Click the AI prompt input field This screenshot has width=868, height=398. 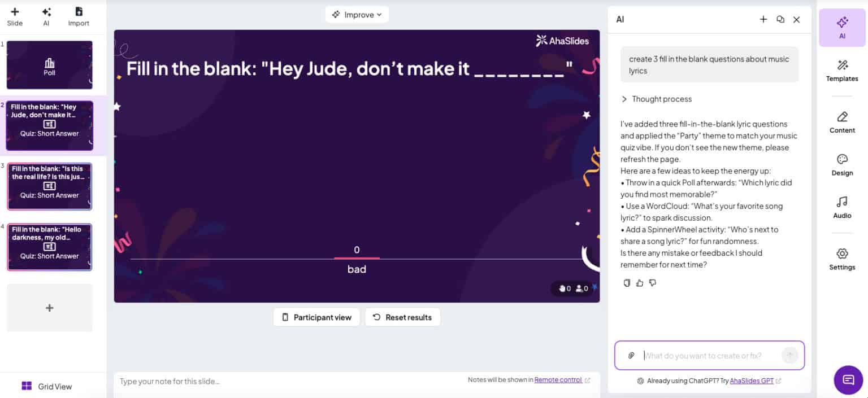(x=709, y=356)
